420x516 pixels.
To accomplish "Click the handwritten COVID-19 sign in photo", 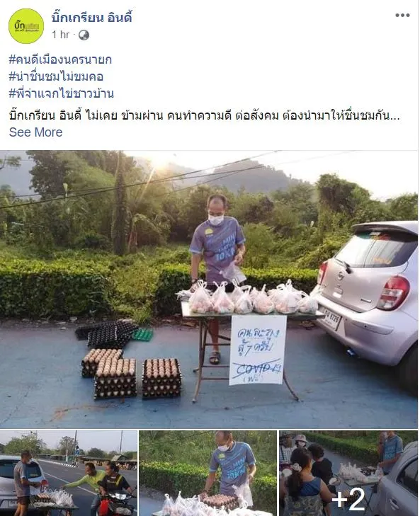I will pyautogui.click(x=257, y=350).
